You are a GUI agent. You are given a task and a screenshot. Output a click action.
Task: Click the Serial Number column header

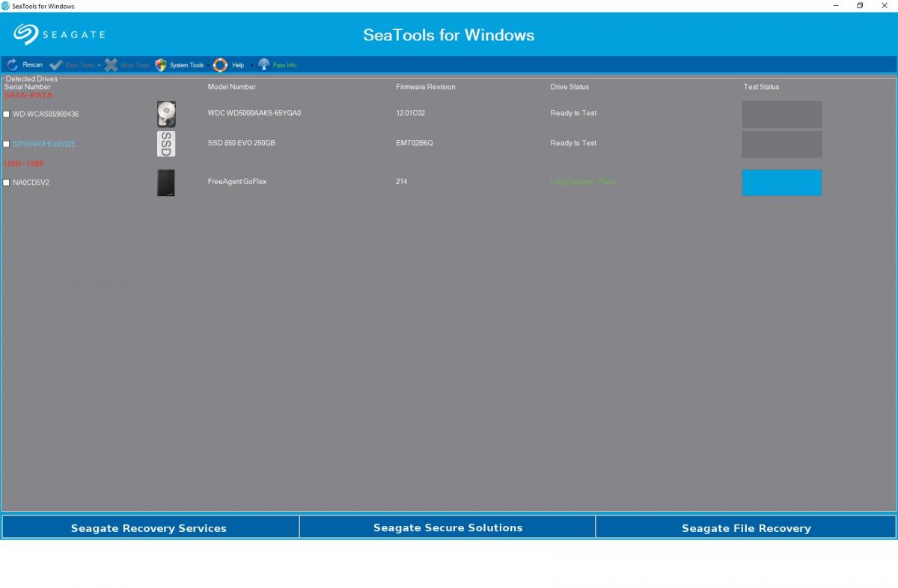pos(28,87)
